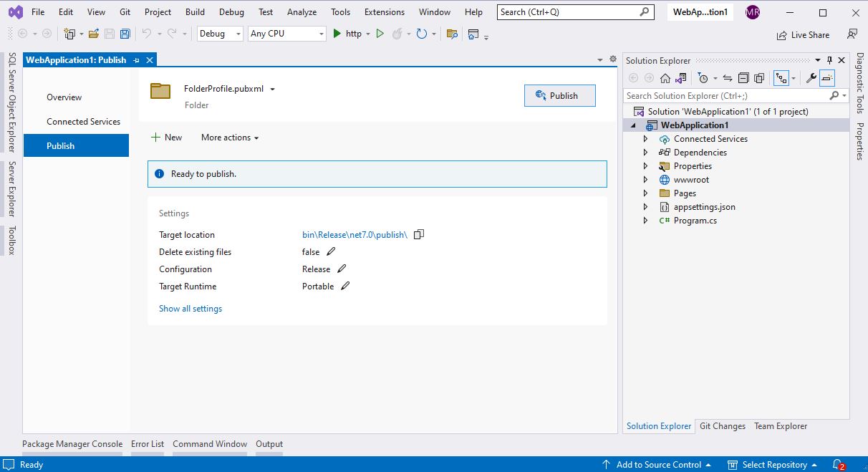Open the More actions dropdown

click(x=230, y=138)
